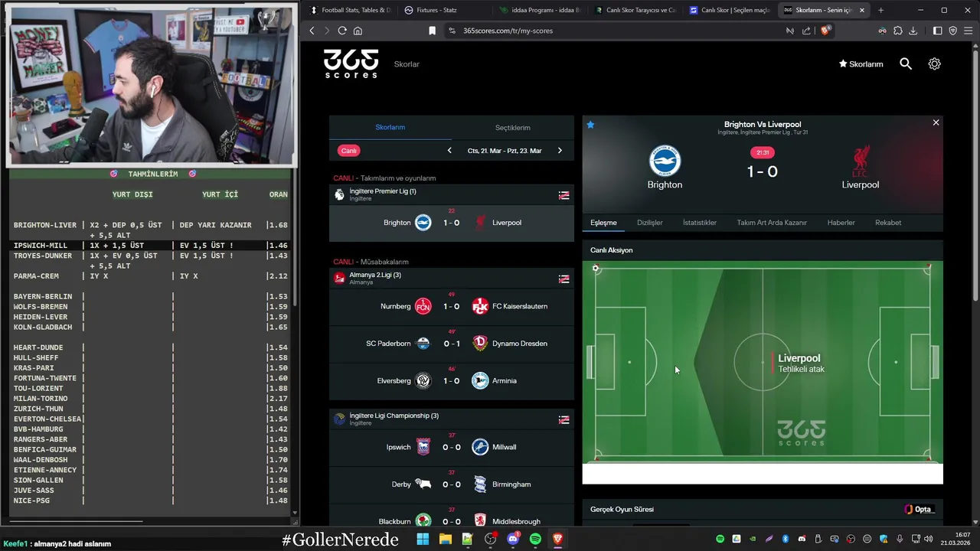
Task: Select Brighton 1 - 0 Liverpool match row
Action: (452, 223)
